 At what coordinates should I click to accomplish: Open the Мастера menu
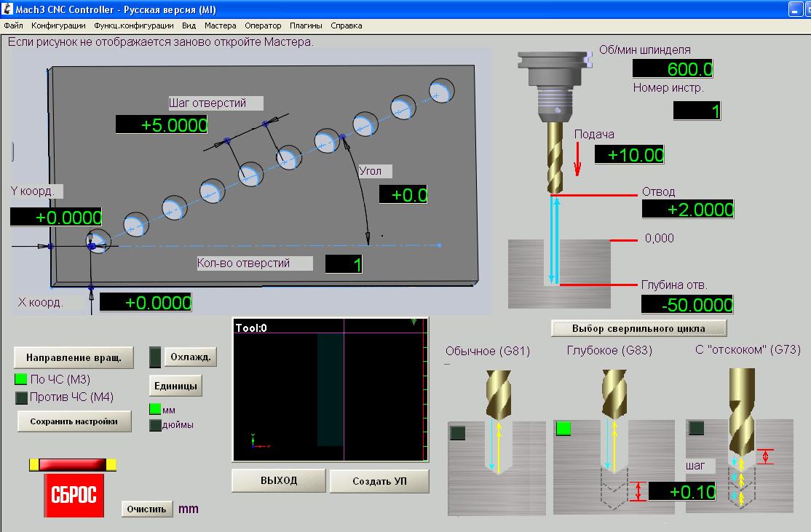coord(221,25)
